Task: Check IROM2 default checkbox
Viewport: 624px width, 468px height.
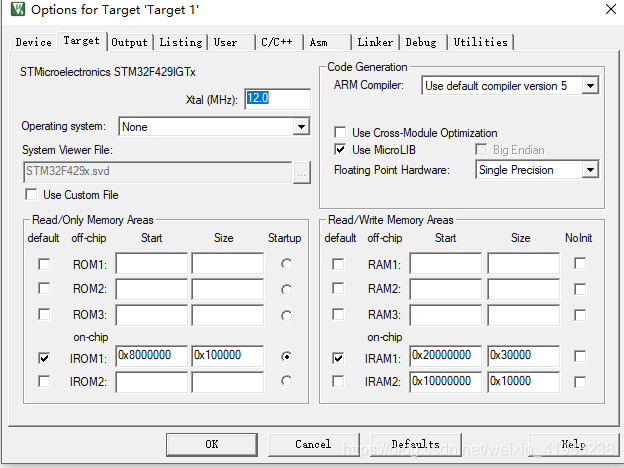Action: [44, 381]
